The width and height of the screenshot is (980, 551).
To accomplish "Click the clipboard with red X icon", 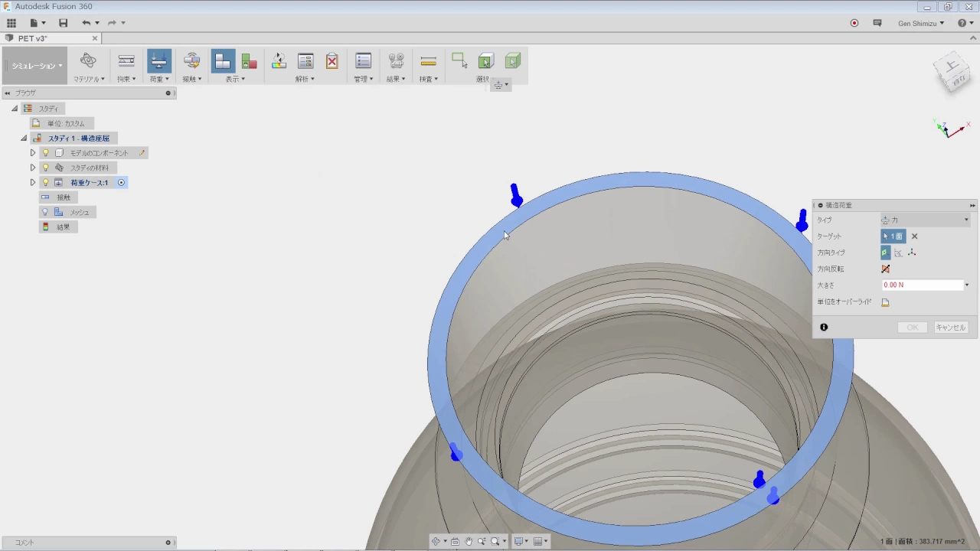I will (332, 61).
